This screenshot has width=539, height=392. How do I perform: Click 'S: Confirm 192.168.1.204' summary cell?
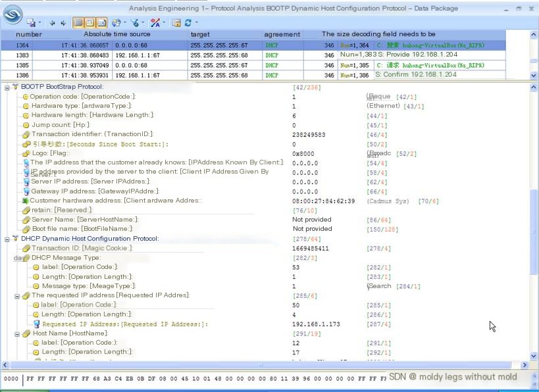416,74
